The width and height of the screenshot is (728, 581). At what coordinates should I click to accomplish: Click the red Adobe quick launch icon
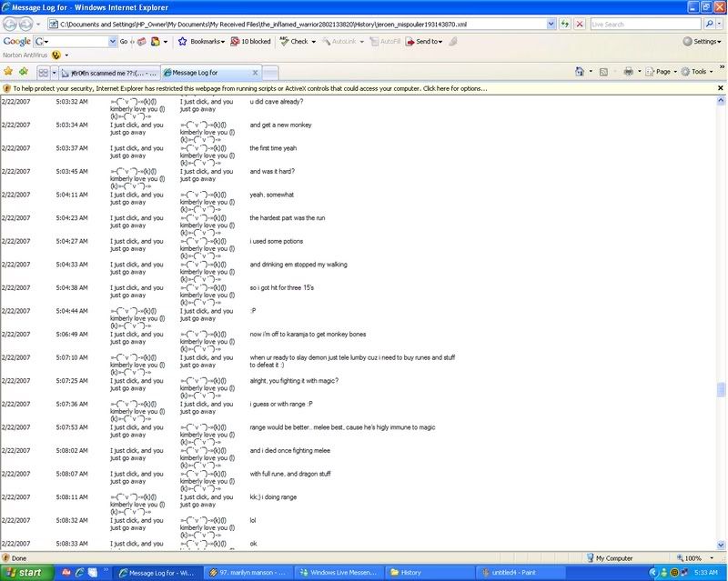[x=66, y=573]
